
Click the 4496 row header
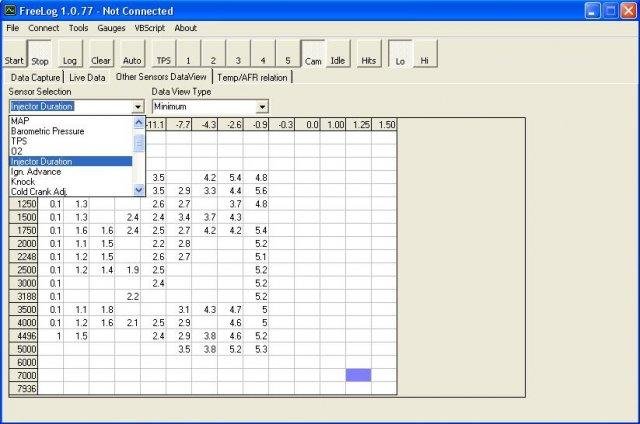24,336
